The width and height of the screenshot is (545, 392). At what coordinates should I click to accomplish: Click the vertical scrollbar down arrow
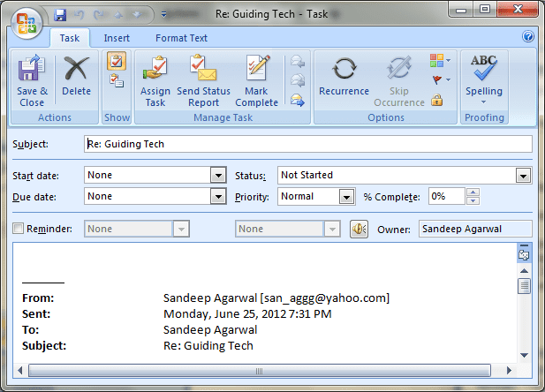524,355
